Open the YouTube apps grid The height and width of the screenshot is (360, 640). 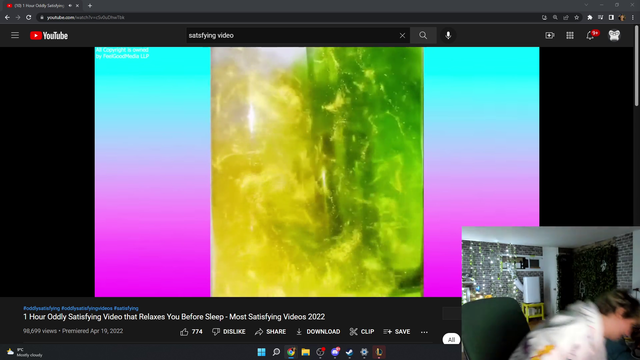coord(570,36)
